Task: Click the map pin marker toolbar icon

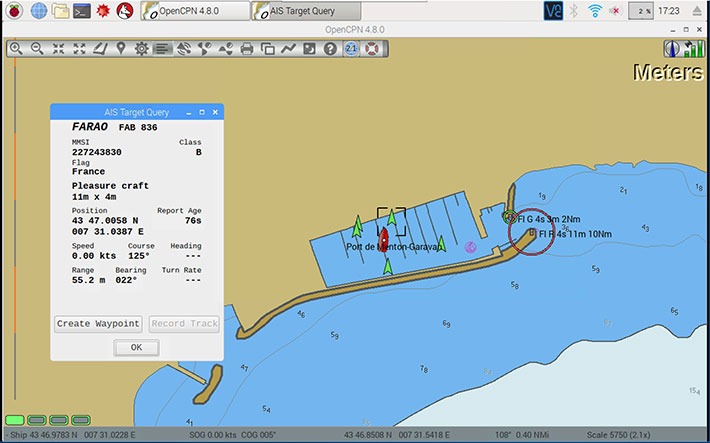Action: [x=121, y=48]
